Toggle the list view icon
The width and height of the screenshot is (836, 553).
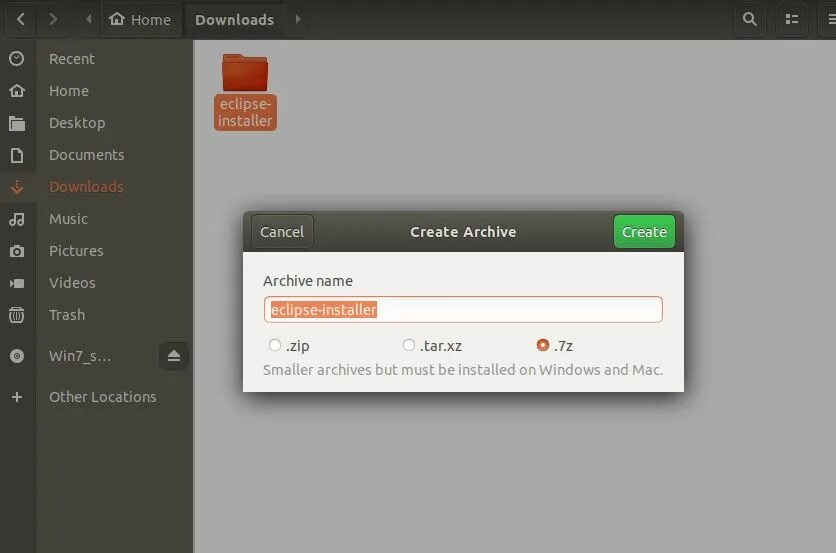pyautogui.click(x=792, y=19)
